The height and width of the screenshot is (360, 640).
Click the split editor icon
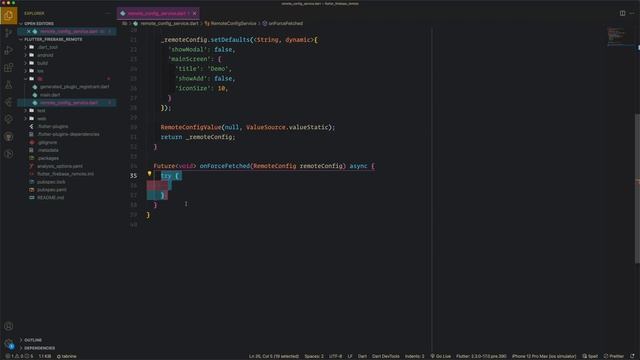click(622, 13)
